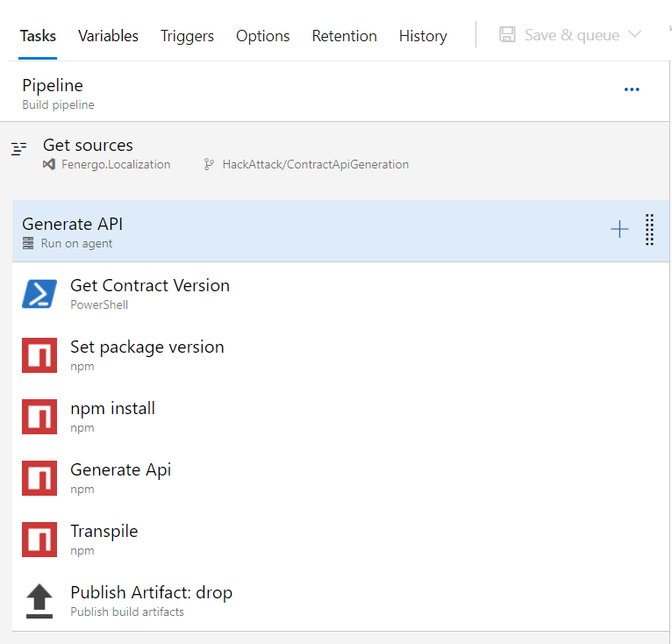Open the Triggers tab

click(x=187, y=36)
